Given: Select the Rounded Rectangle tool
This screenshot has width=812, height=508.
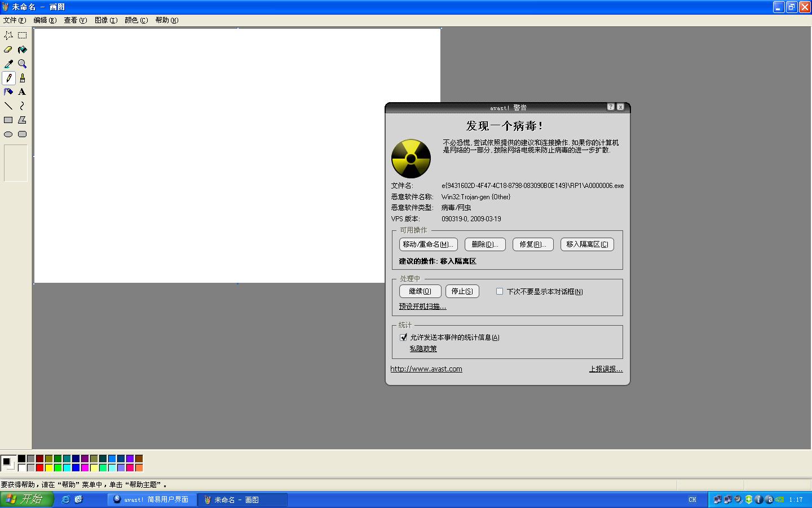Looking at the screenshot, I should (x=23, y=134).
